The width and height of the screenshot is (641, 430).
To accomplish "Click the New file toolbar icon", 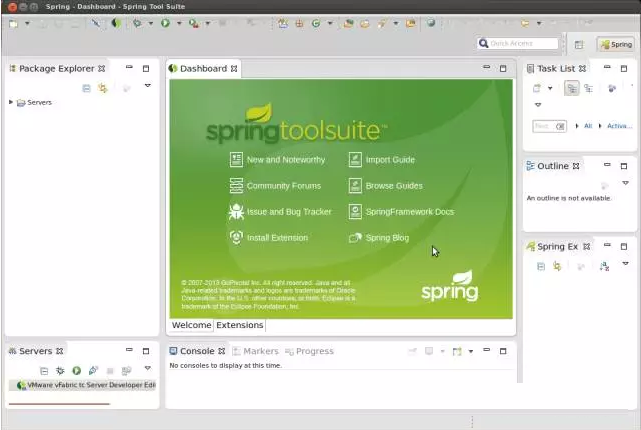I will pyautogui.click(x=13, y=24).
